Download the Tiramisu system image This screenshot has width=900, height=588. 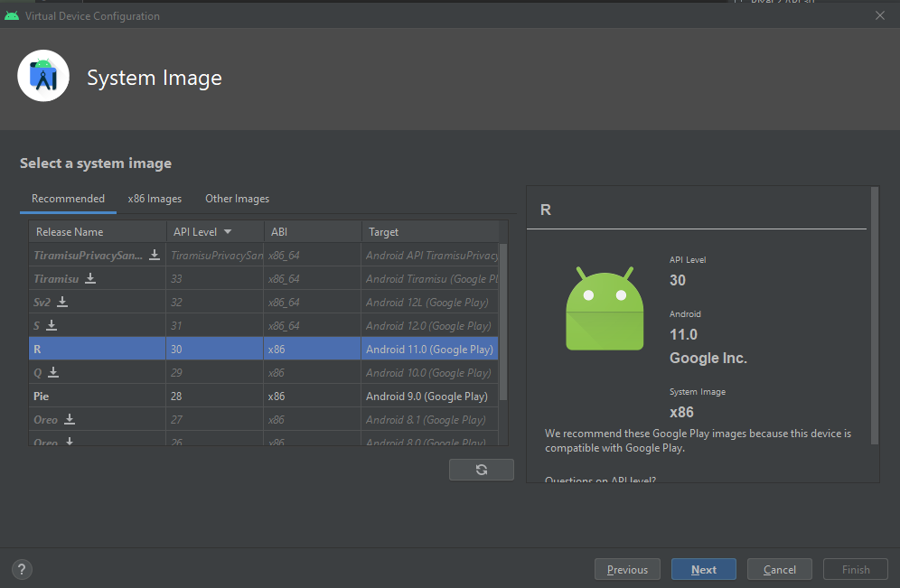coord(92,278)
